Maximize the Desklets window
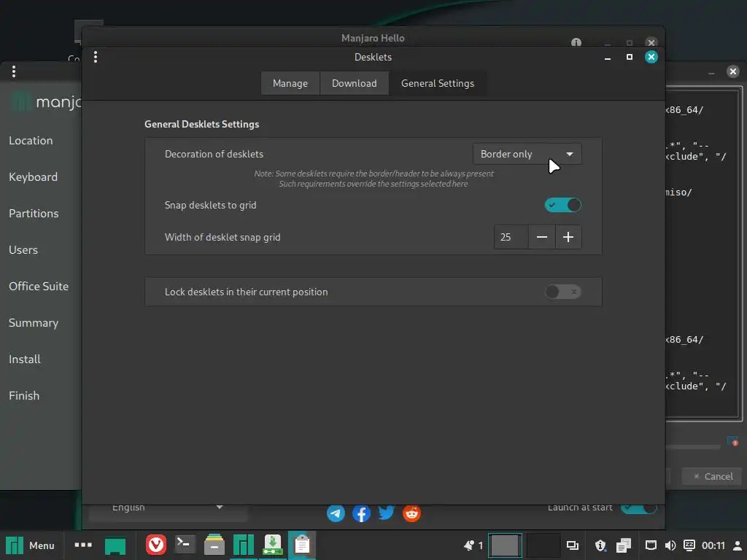This screenshot has height=560, width=747. pos(630,57)
